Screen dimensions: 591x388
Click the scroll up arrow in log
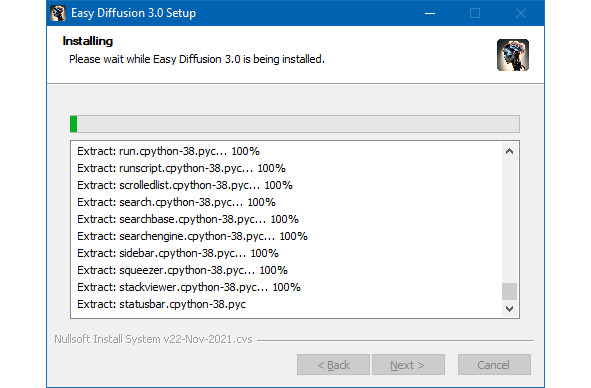point(509,151)
